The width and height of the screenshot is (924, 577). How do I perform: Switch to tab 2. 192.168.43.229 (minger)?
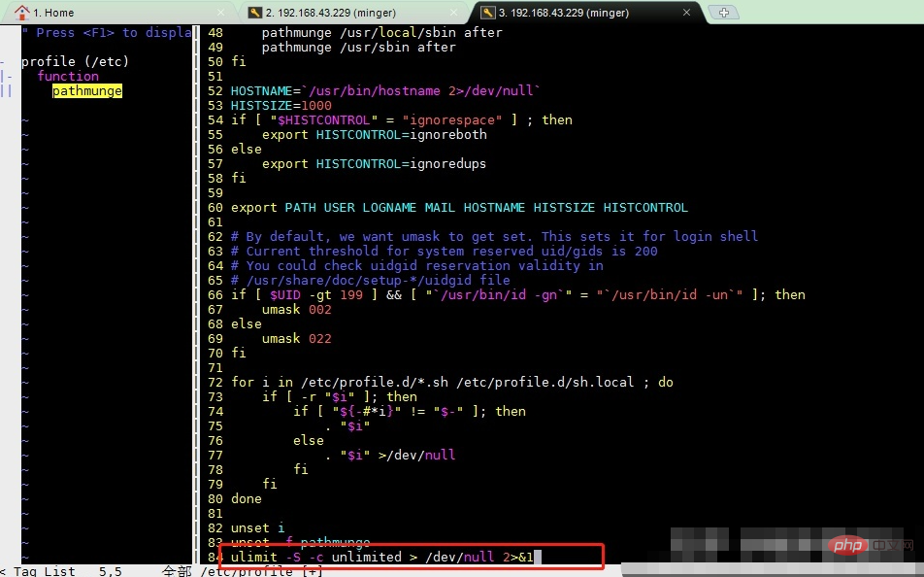point(352,13)
